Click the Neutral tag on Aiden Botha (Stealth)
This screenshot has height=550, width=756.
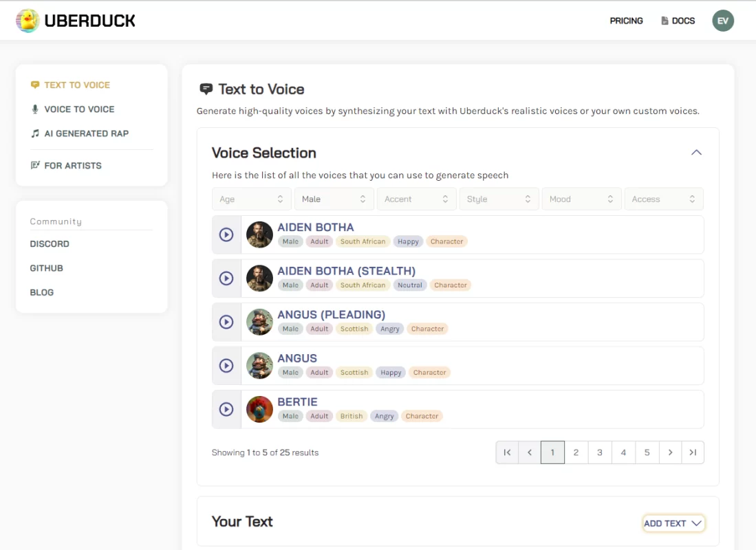pyautogui.click(x=410, y=285)
